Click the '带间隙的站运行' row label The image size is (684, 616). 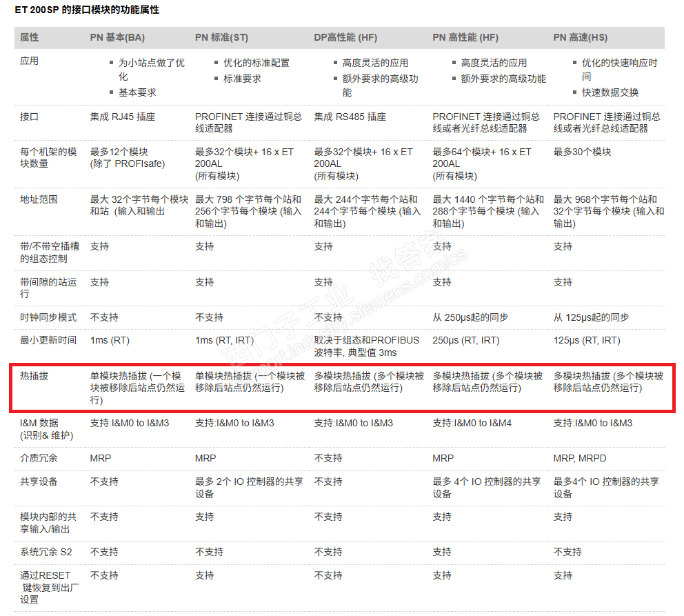[x=48, y=288]
